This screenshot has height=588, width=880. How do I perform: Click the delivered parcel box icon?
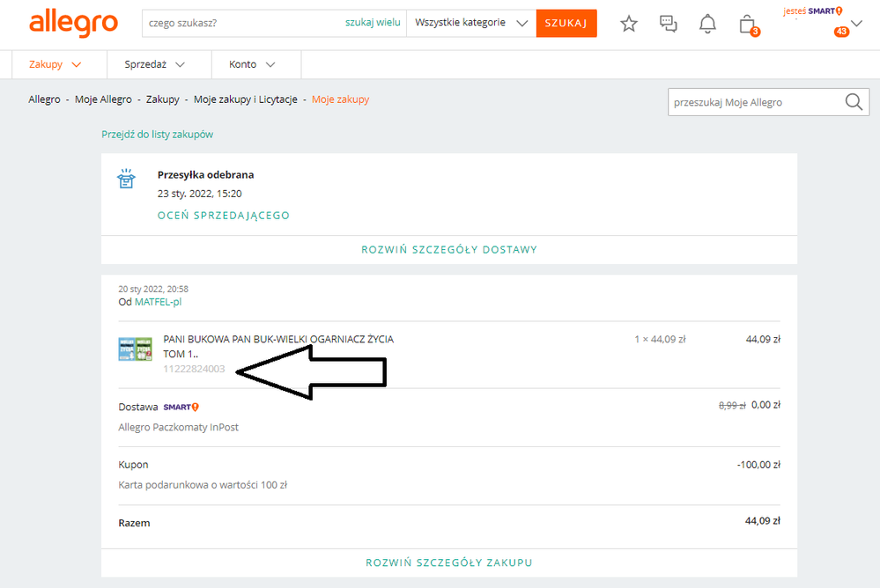coord(126,179)
